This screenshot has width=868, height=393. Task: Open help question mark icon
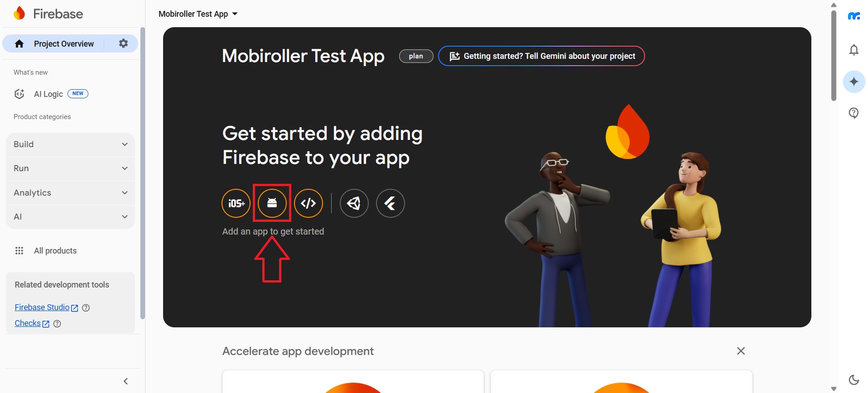(854, 113)
